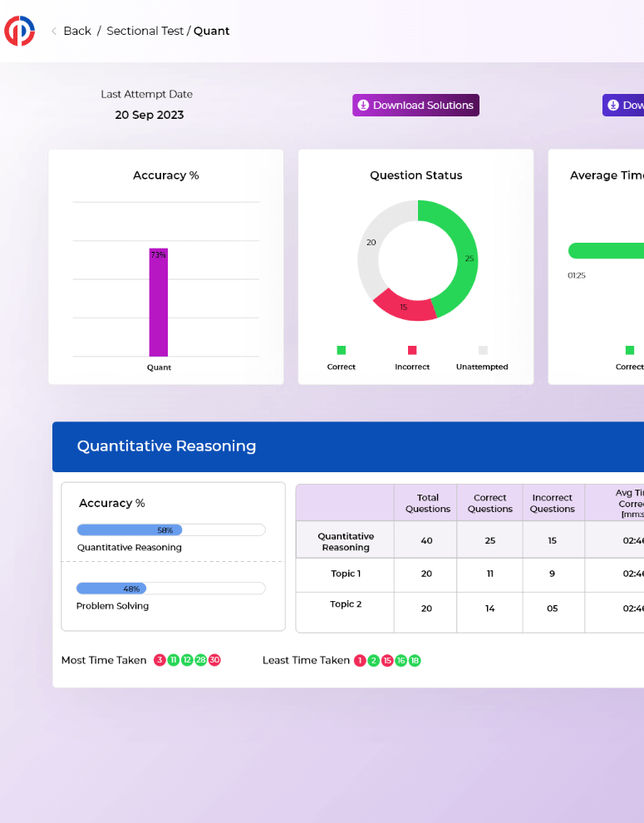
Task: Click question 1 badge under Least Time Taken
Action: point(360,660)
